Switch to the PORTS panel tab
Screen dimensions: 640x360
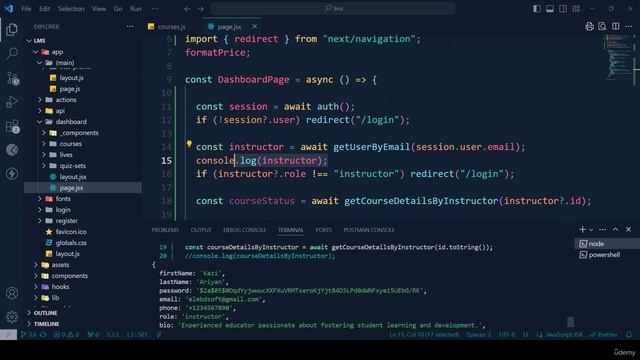point(324,230)
